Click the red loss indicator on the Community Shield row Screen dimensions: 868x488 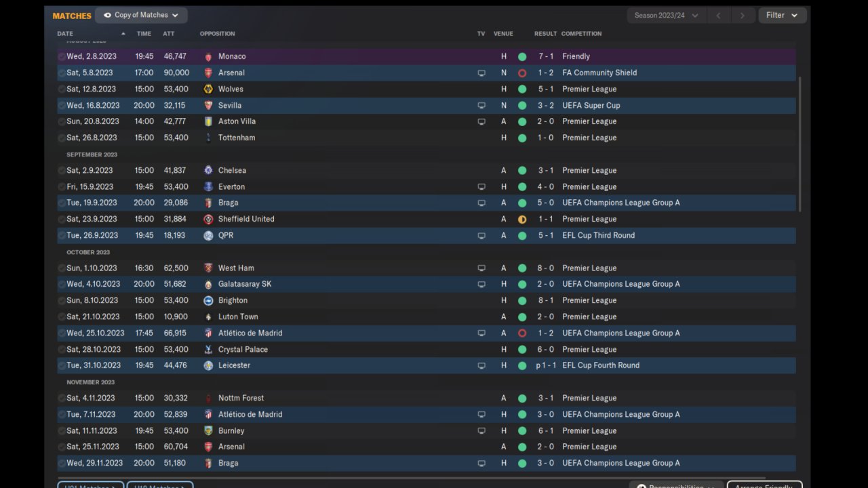pyautogui.click(x=522, y=73)
